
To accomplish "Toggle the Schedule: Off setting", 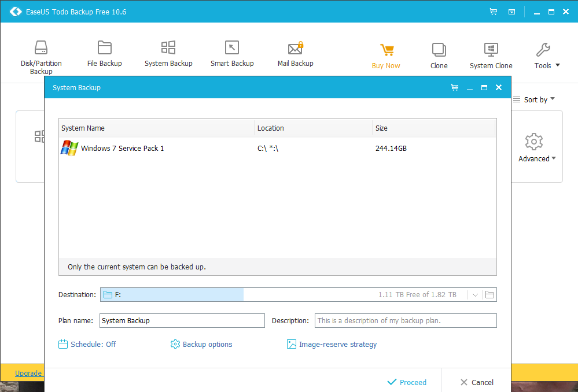I will point(87,344).
